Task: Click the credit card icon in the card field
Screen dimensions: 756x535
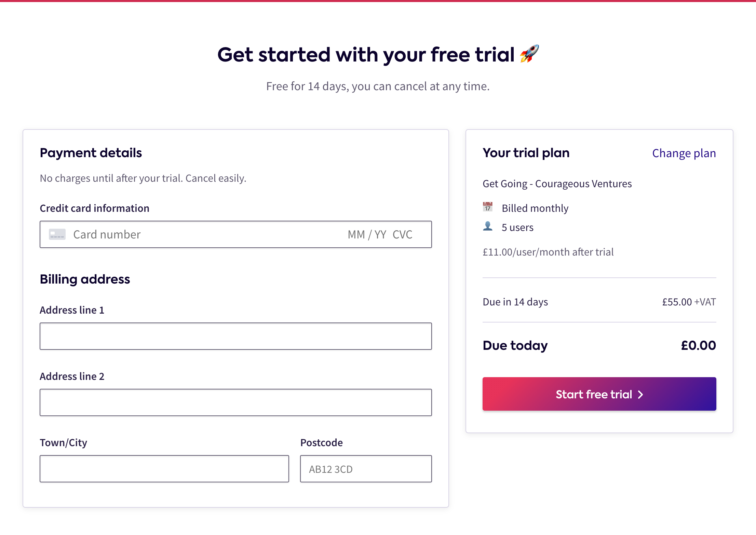Action: [x=57, y=234]
